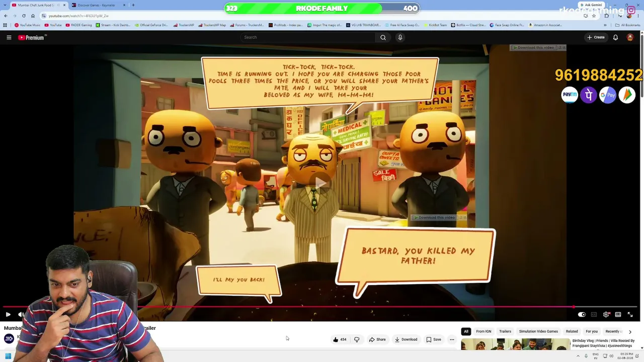The width and height of the screenshot is (644, 362).
Task: Open the RKODE Gaming bookmark
Action: click(x=79, y=25)
